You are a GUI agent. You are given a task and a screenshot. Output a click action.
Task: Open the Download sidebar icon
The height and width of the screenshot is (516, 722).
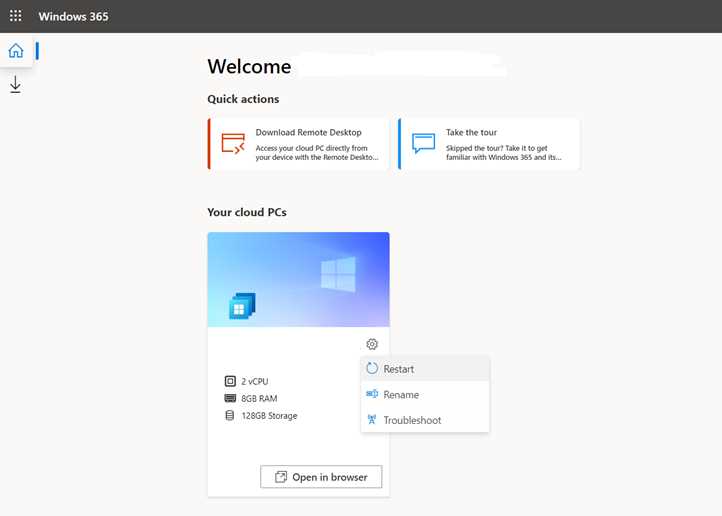click(15, 84)
